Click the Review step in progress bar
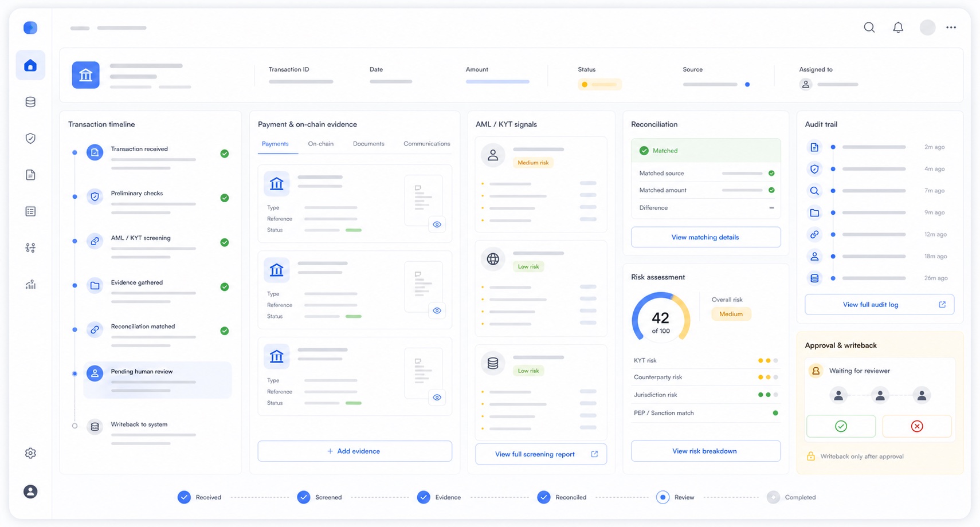The image size is (980, 527). coord(675,497)
